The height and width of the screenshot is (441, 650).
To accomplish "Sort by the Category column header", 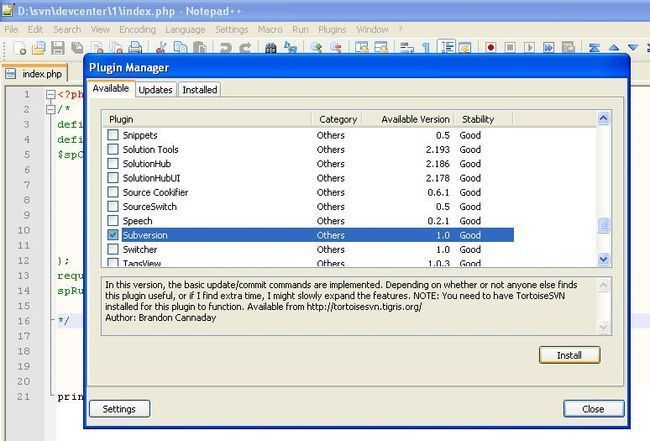I will (x=337, y=119).
